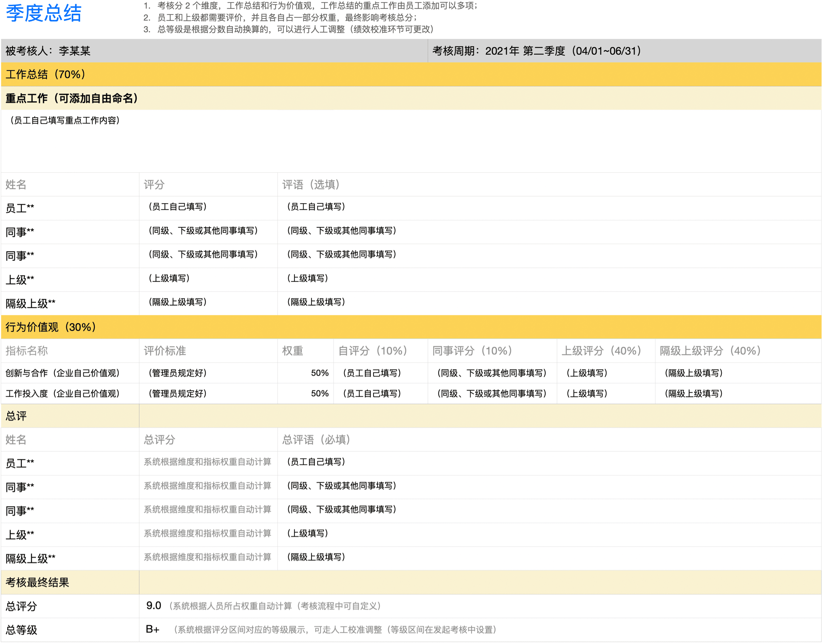Viewport: 823px width, 644px height.
Task: Click 员工** 评分 cell in 工作总结 table
Action: coord(208,208)
